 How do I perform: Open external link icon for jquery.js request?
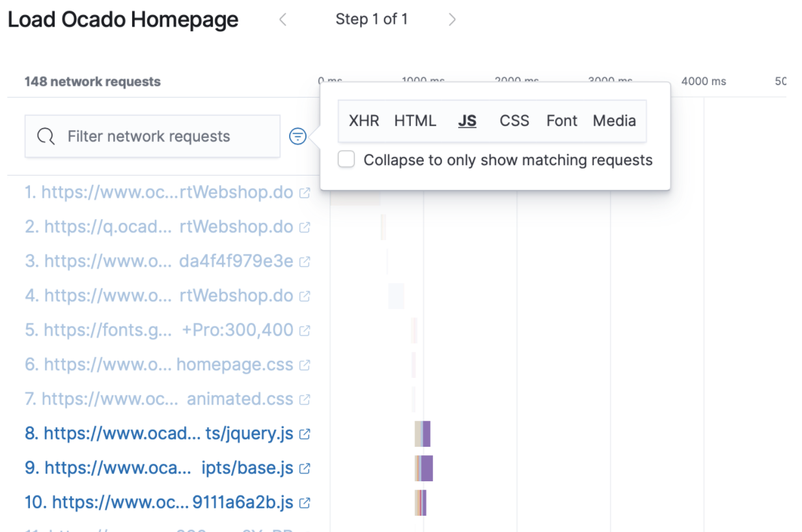tap(305, 434)
